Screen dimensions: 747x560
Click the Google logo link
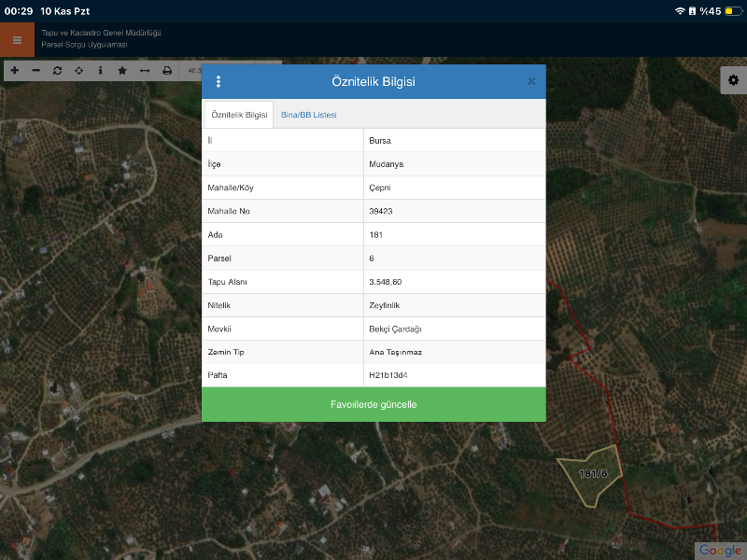click(x=720, y=551)
